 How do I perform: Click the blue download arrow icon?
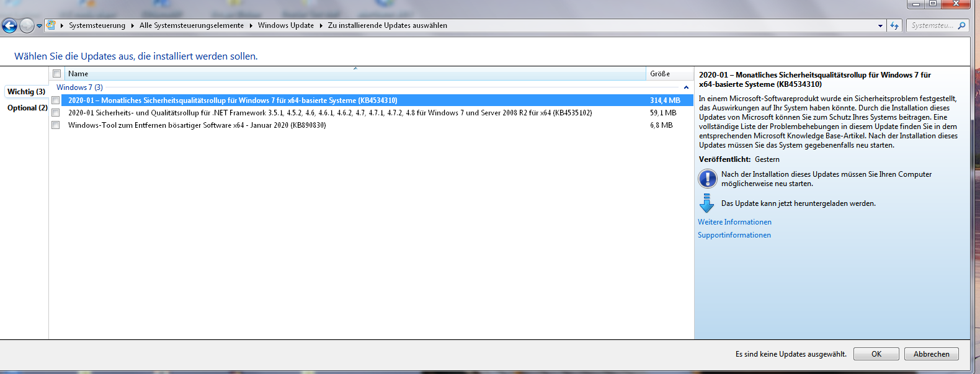click(706, 203)
